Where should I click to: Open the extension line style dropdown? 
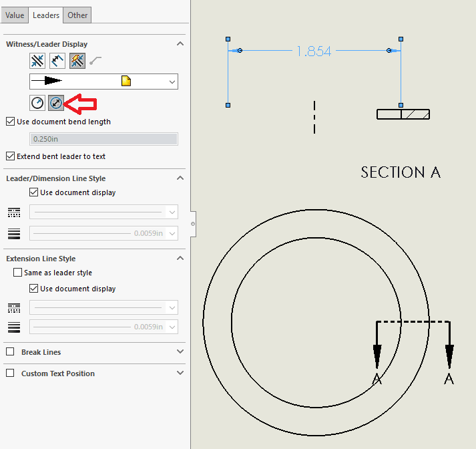[104, 307]
